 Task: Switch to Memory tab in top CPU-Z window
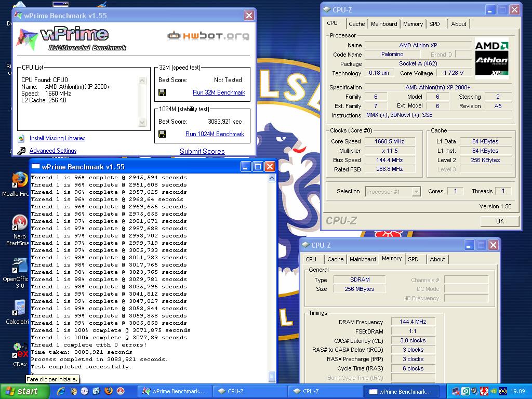pos(413,24)
